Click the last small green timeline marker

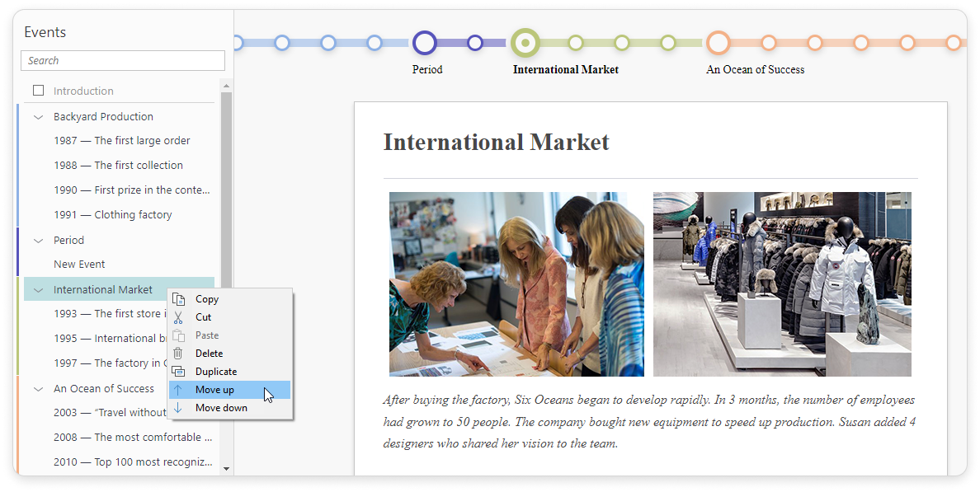pos(668,43)
